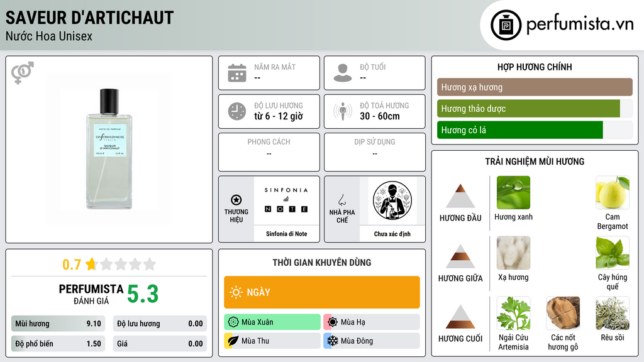
Task: Click the clock icon beside Độ lưu hương
Action: pyautogui.click(x=237, y=111)
